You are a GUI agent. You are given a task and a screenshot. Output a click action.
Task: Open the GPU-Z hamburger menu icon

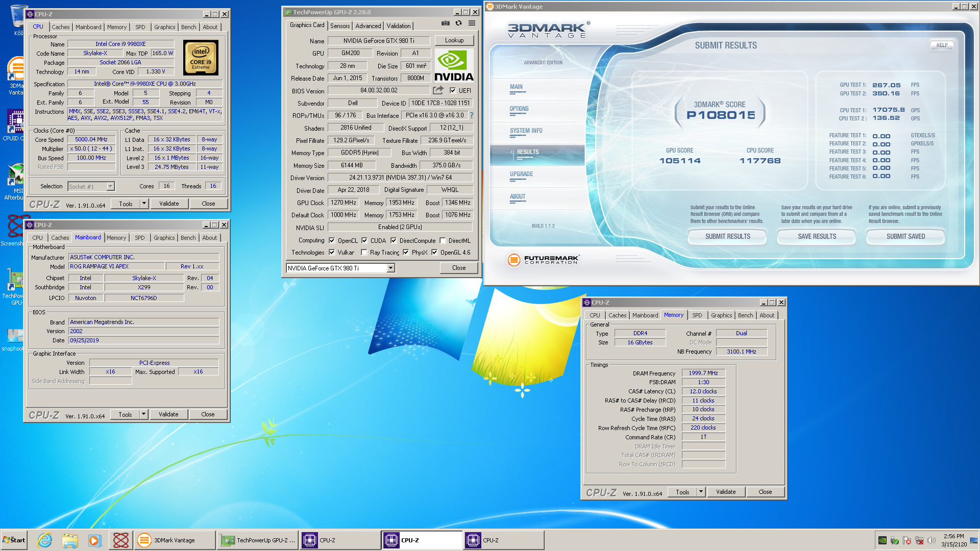click(472, 23)
